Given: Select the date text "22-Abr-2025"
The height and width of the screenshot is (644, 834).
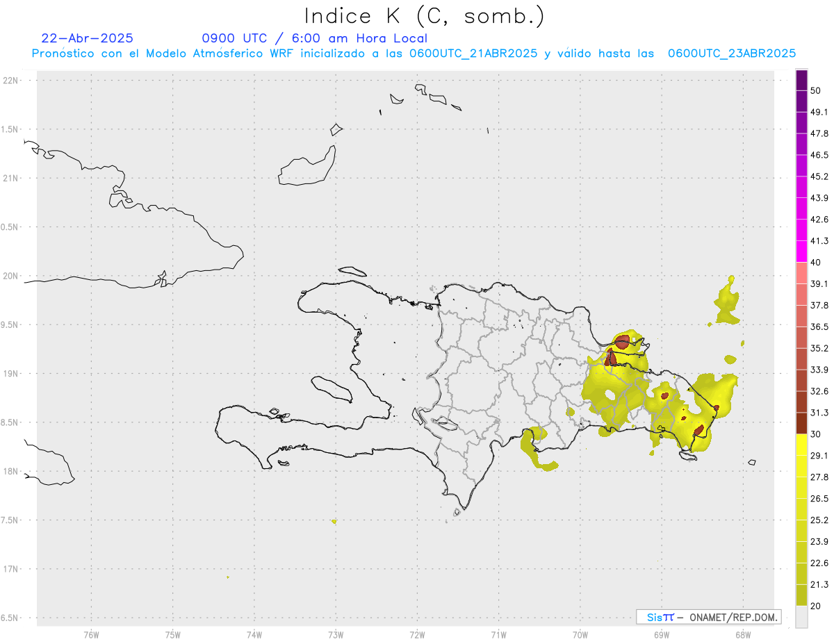Looking at the screenshot, I should point(88,38).
